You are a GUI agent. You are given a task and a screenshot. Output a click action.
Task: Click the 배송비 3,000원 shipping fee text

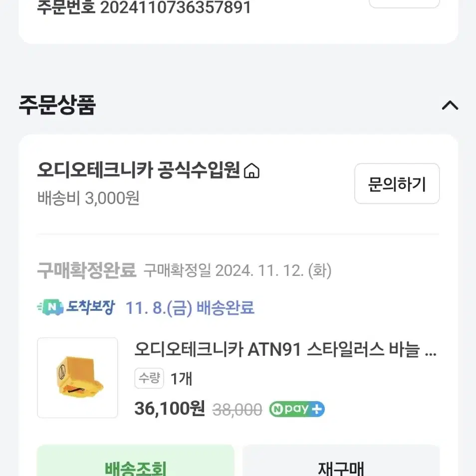pyautogui.click(x=88, y=198)
